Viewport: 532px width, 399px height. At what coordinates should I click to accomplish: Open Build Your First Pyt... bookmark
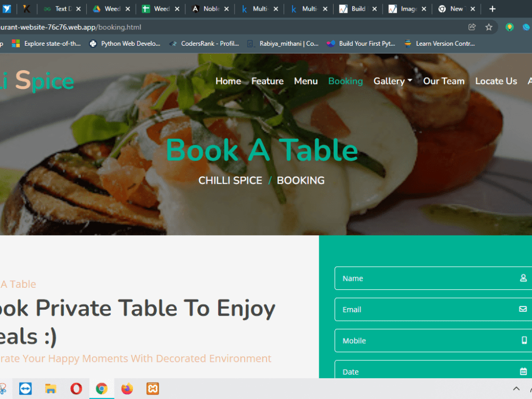(361, 44)
